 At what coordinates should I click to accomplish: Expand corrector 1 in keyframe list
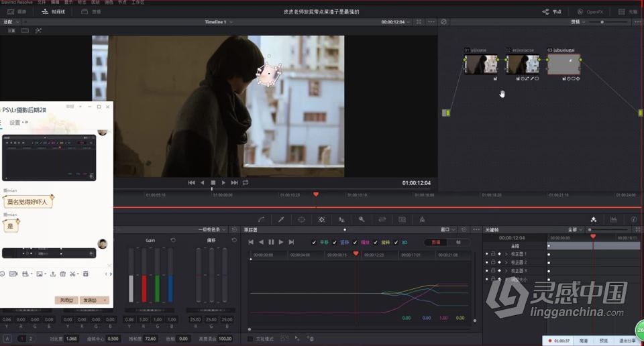click(x=506, y=254)
